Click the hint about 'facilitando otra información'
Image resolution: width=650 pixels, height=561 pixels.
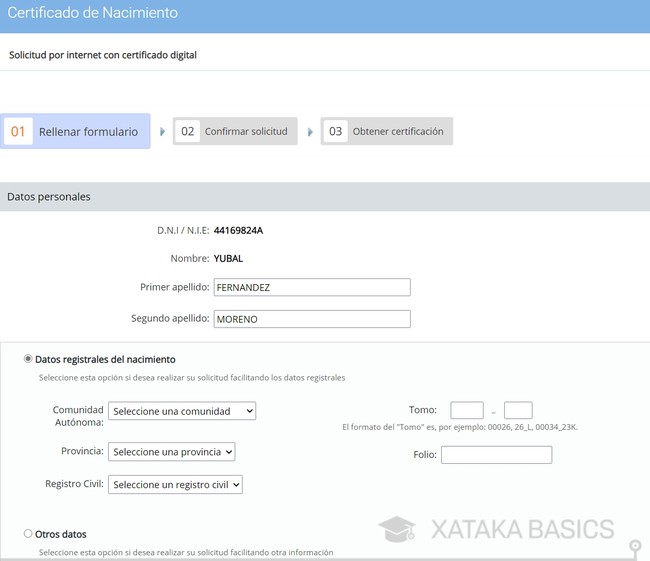[186, 552]
